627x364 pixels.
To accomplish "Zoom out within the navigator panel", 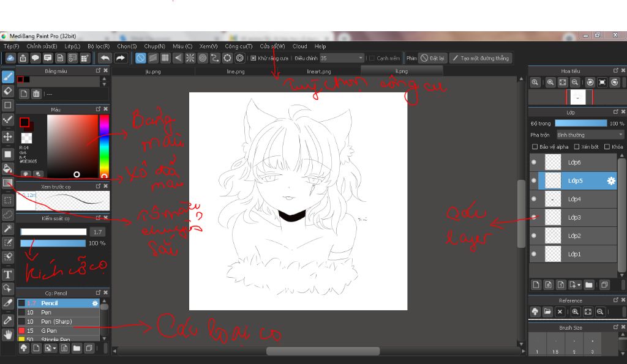I will coord(574,83).
